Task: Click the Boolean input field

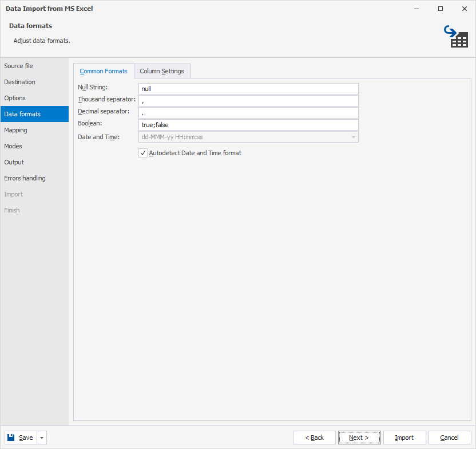Action: point(248,125)
